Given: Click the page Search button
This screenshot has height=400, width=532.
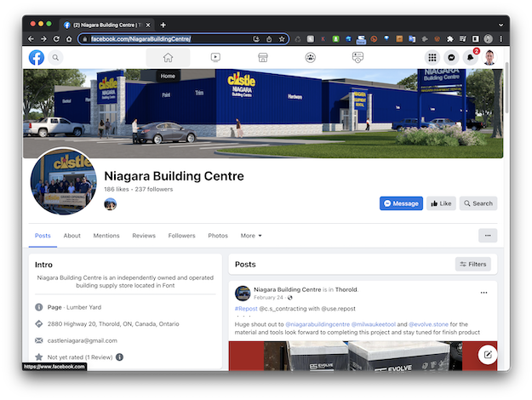Looking at the screenshot, I should [x=478, y=203].
